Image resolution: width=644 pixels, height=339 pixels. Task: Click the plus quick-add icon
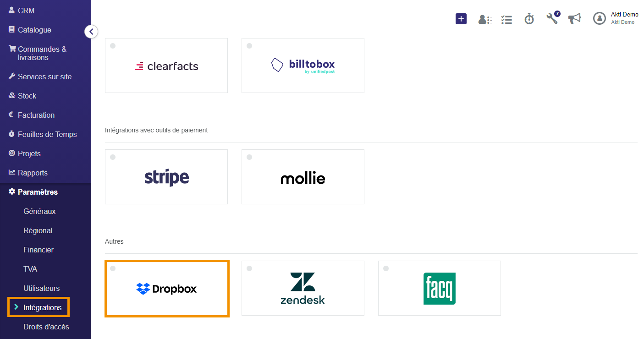pyautogui.click(x=461, y=19)
